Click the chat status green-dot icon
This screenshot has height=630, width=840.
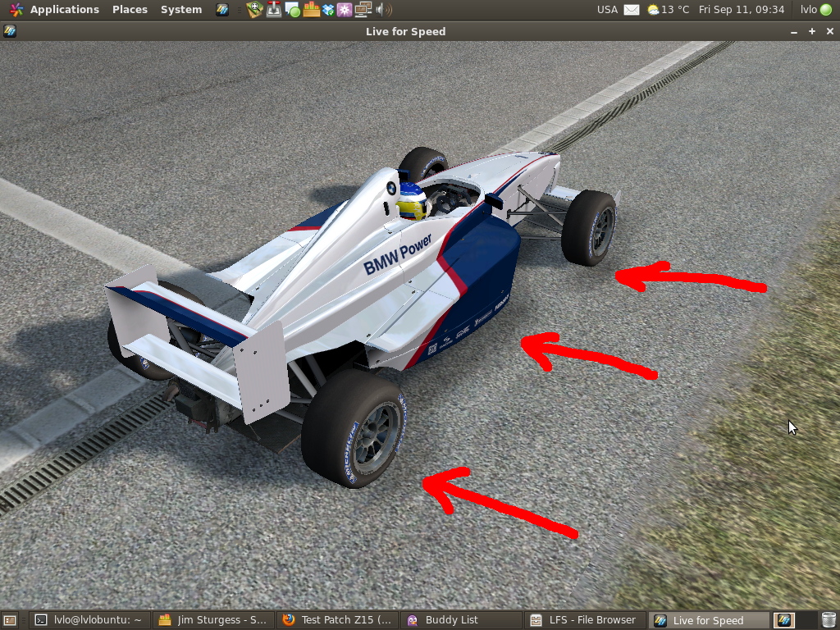292,10
